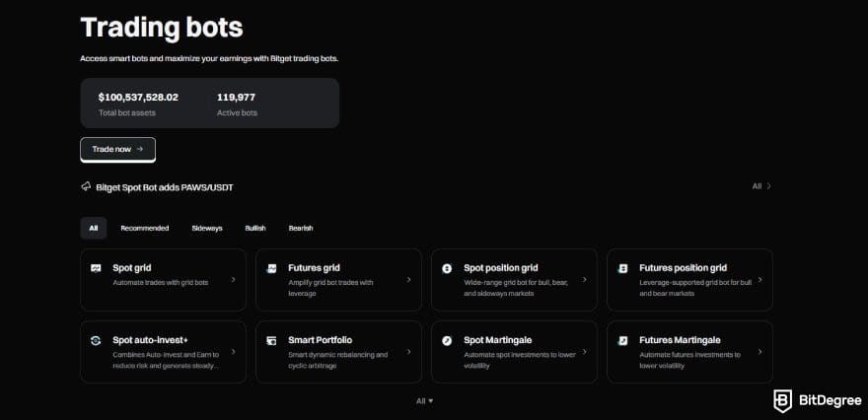The image size is (868, 420).
Task: Click the Spot grid bot icon
Action: coord(96,268)
